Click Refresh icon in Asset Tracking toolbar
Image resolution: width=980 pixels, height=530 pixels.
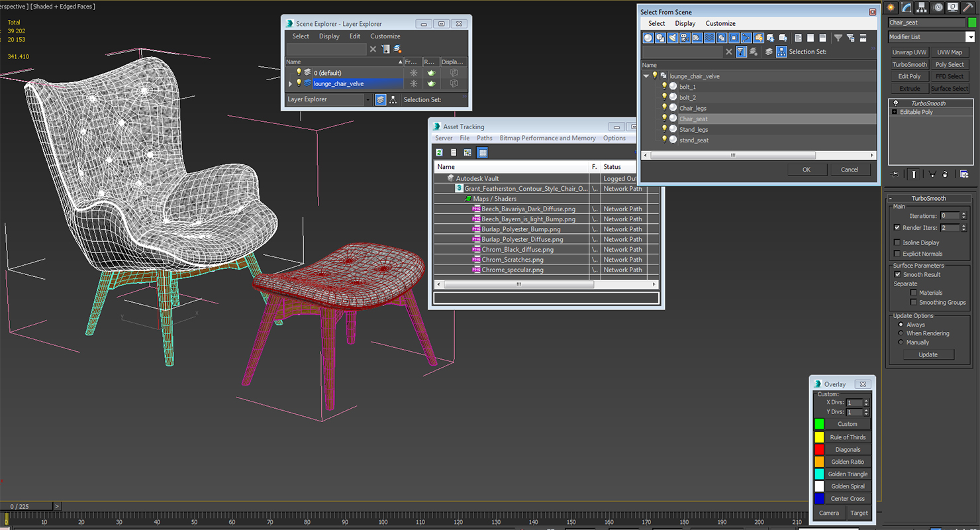coord(439,152)
